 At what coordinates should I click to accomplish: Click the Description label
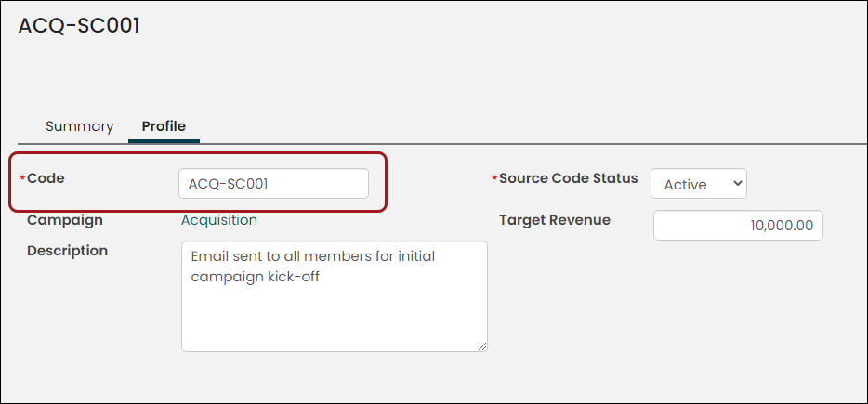68,251
